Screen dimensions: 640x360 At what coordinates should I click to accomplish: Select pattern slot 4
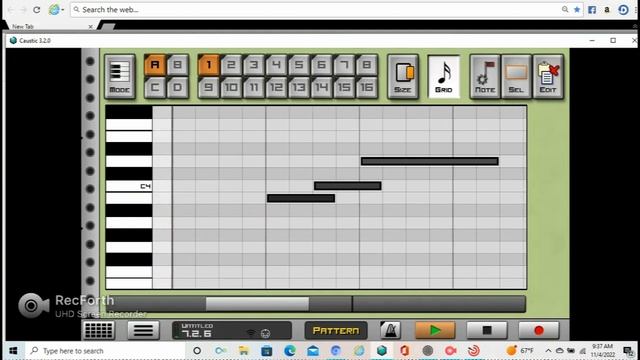pos(276,65)
